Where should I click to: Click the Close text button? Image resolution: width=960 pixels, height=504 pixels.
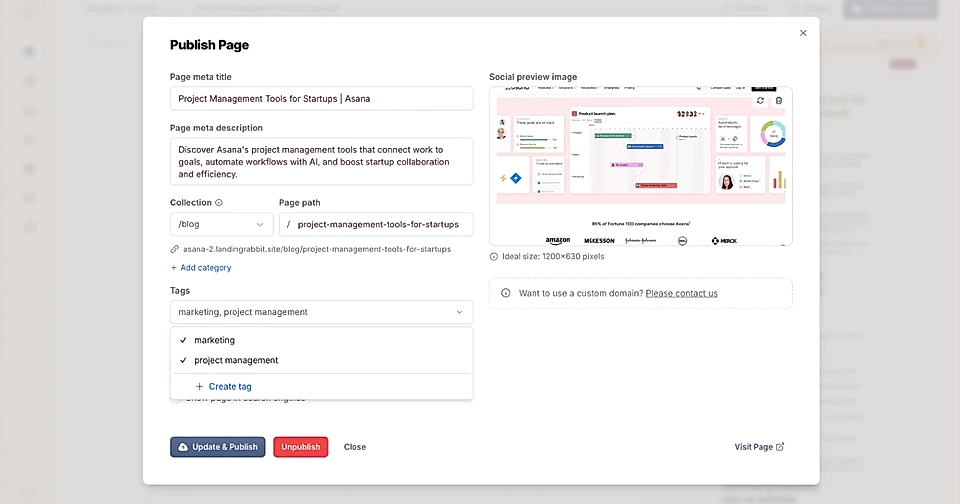pyautogui.click(x=354, y=447)
